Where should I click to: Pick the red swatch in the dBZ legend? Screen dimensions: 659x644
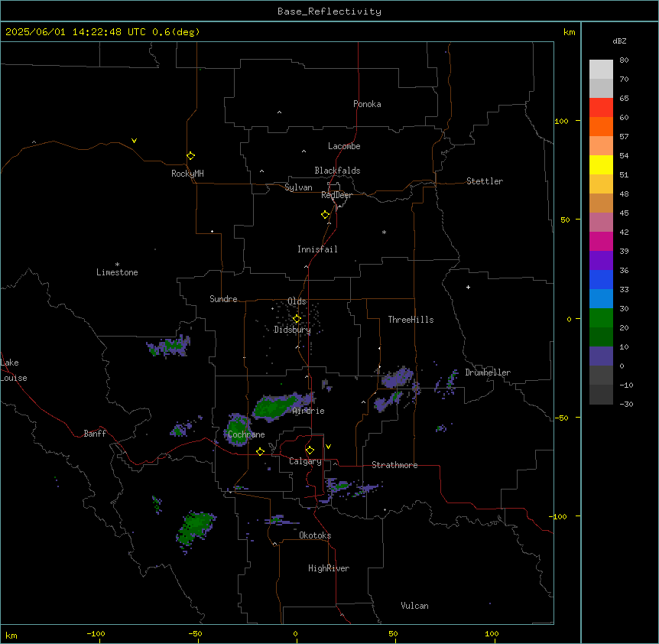(x=601, y=108)
